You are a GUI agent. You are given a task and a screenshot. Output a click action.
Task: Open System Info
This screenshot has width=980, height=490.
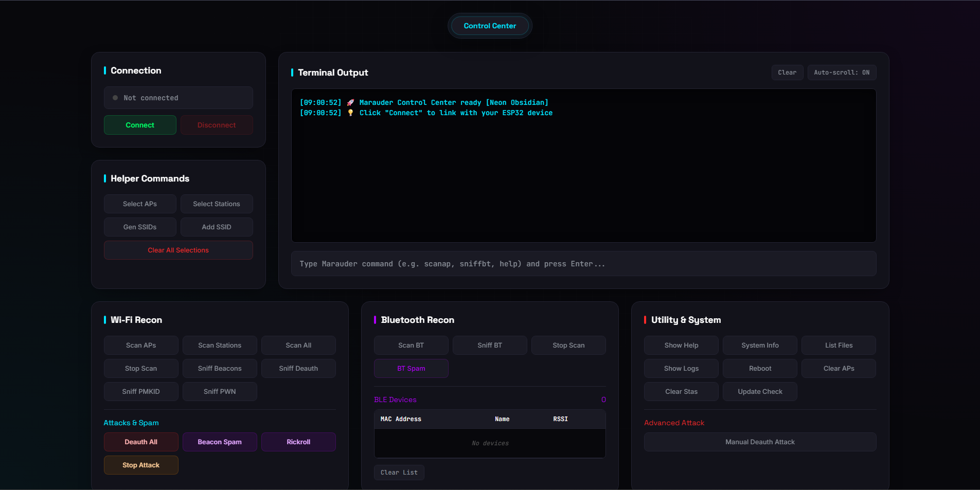(x=760, y=346)
